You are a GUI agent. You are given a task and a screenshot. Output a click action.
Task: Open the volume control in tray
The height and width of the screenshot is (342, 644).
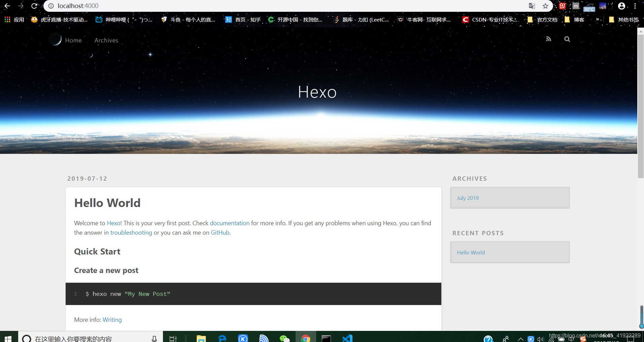(x=541, y=339)
